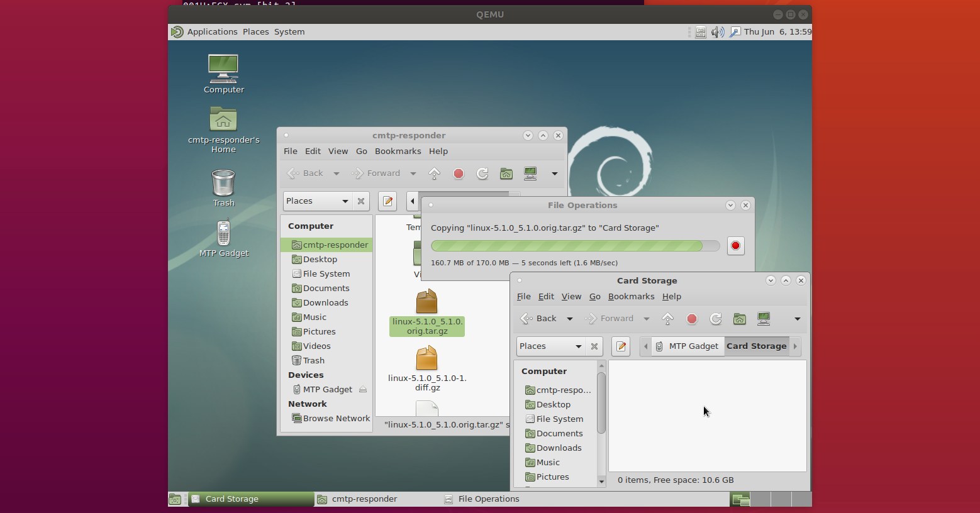This screenshot has width=980, height=513.
Task: Open Go menu in cmtp-responder window
Action: (362, 152)
